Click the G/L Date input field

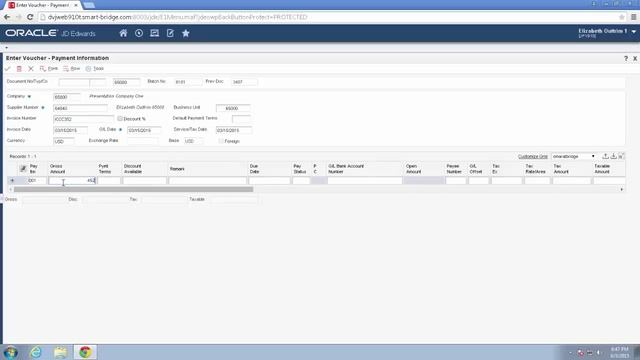(144, 130)
